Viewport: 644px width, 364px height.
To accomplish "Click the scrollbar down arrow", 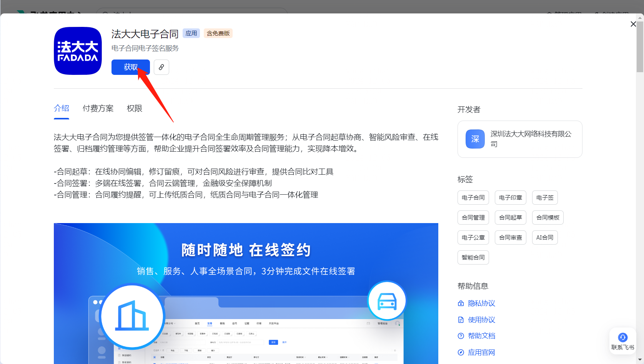I will [x=640, y=360].
